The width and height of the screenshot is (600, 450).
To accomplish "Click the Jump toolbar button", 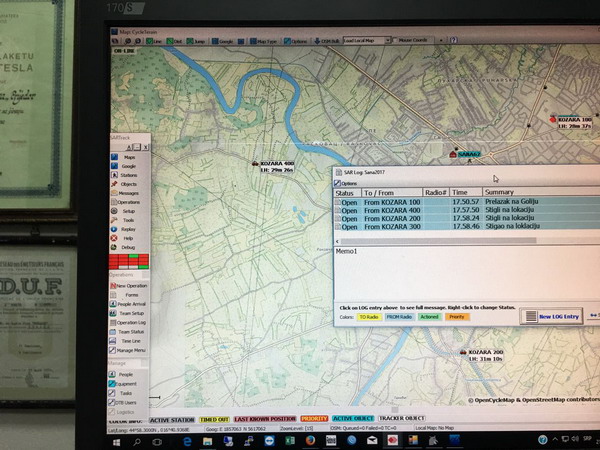I will click(196, 41).
